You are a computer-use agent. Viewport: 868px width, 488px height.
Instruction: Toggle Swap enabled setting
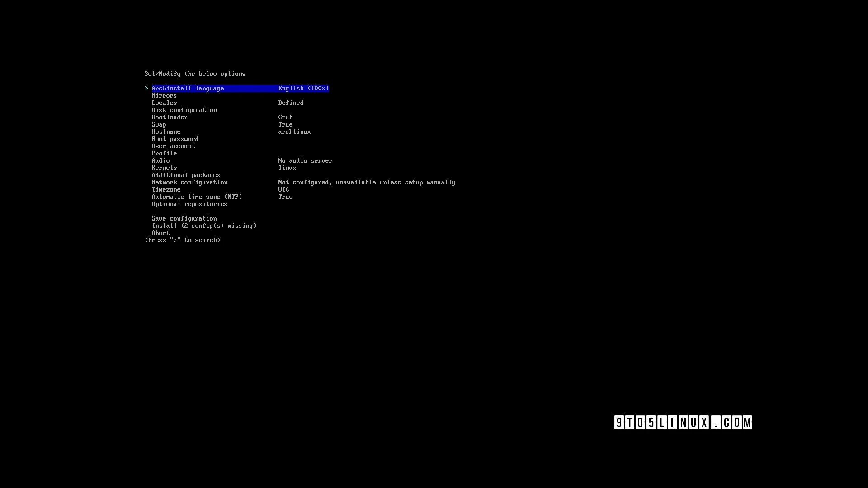159,124
